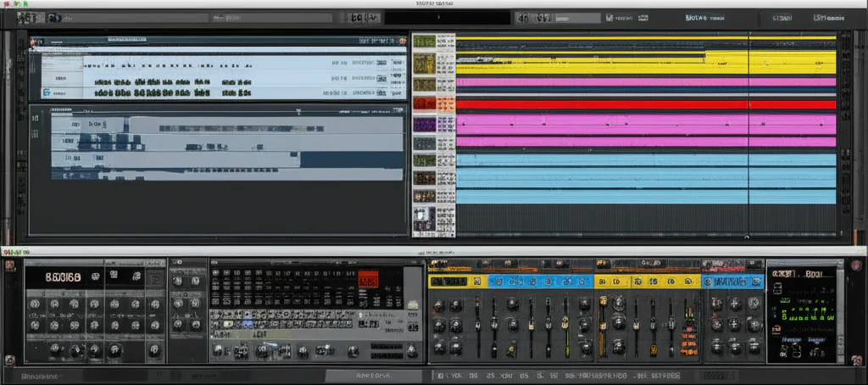The width and height of the screenshot is (868, 385).
Task: Select the rightmost blue header section in the mixer
Action: point(732,282)
